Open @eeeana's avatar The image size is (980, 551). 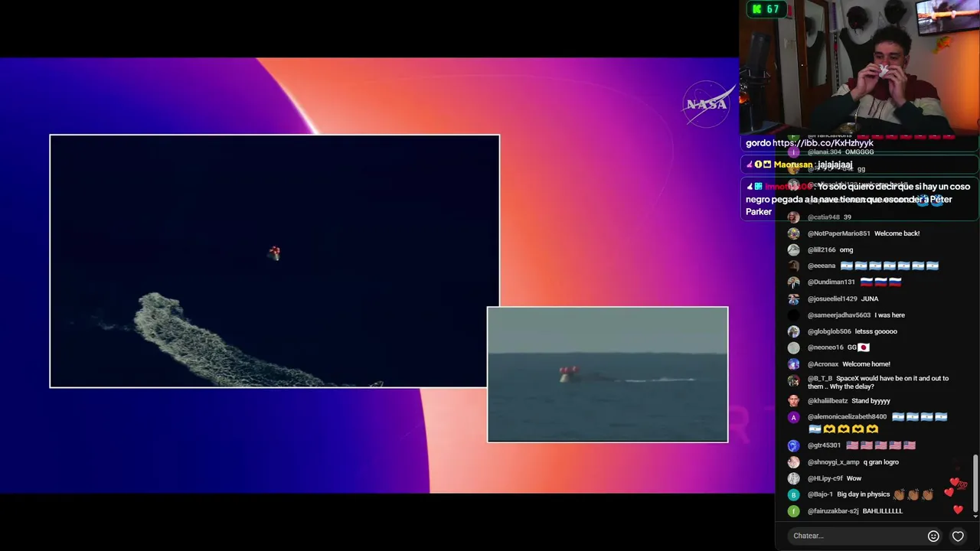point(793,266)
